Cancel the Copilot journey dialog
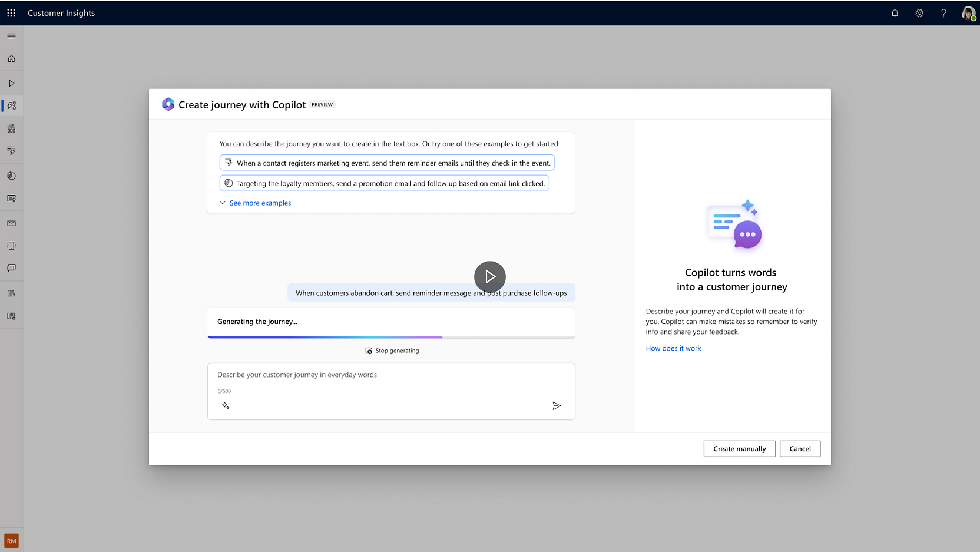This screenshot has width=980, height=552. [800, 449]
